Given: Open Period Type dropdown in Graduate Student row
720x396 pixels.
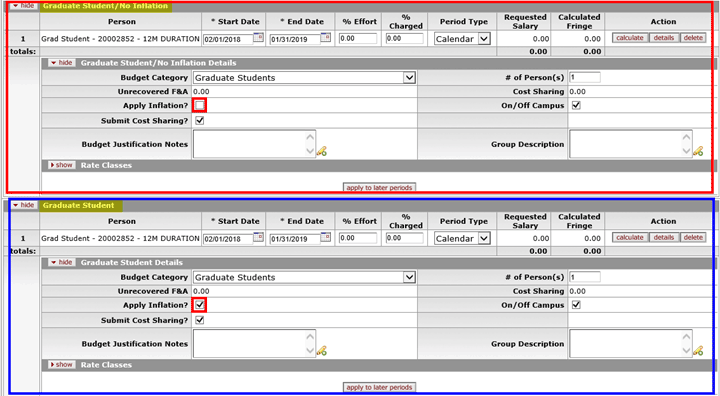Looking at the screenshot, I should tap(462, 238).
